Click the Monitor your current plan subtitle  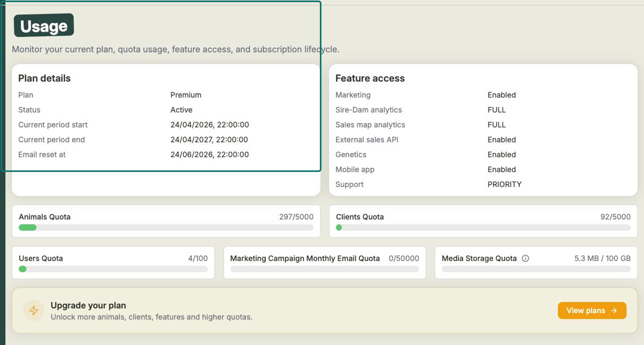[x=176, y=50]
